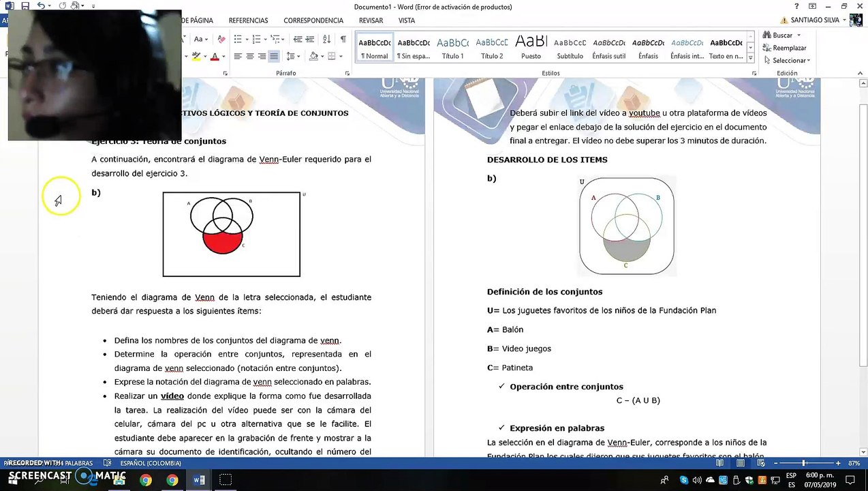
Task: Apply the Normal style
Action: point(375,47)
